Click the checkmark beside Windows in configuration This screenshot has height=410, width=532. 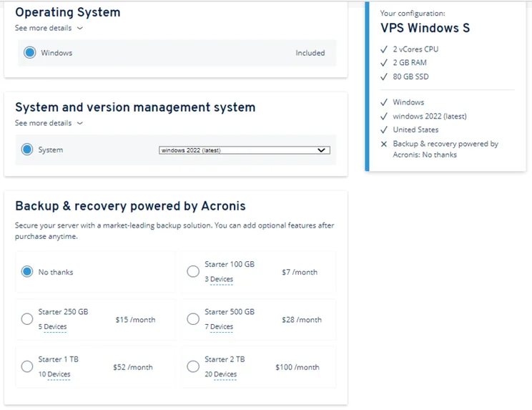pyautogui.click(x=384, y=102)
